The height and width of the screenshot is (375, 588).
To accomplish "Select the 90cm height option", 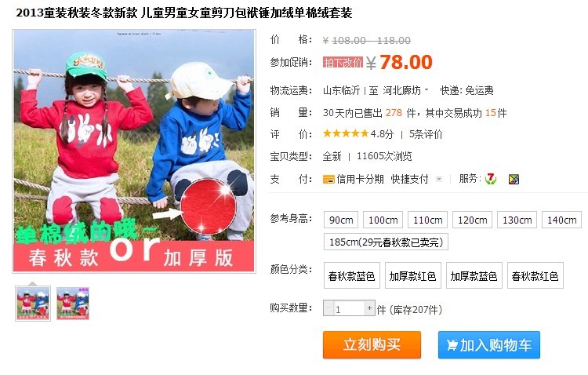I will pos(341,220).
